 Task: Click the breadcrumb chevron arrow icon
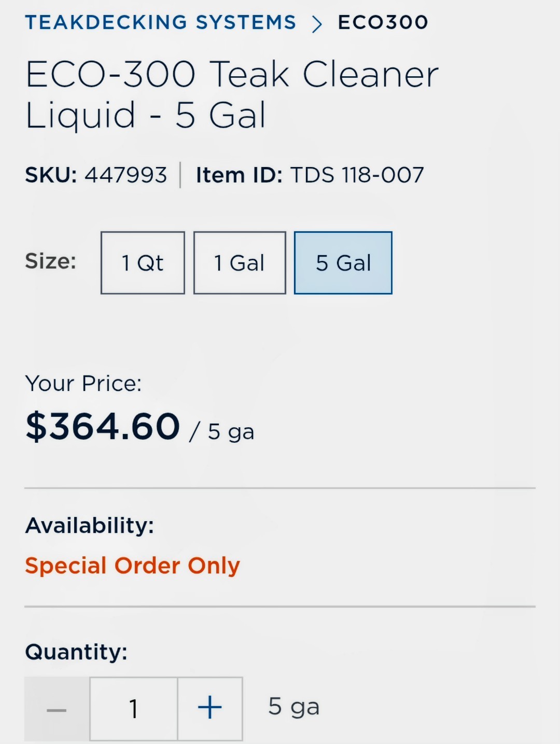pos(317,24)
